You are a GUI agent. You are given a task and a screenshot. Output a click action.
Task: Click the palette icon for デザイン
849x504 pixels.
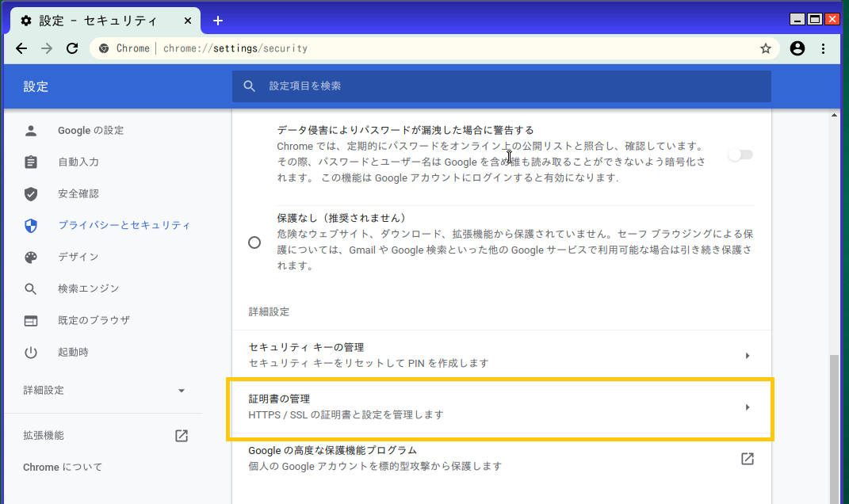click(31, 257)
